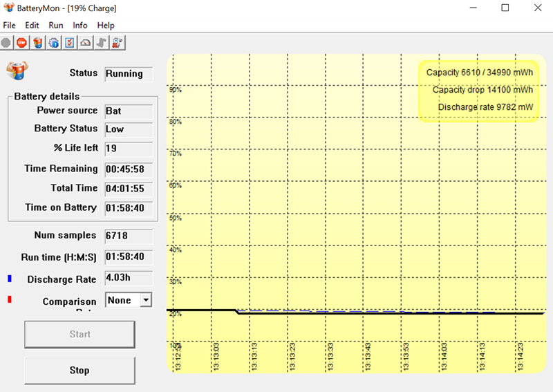Screen dimensions: 553x392
Task: Click the grey document toolbar icon
Action: [x=101, y=43]
